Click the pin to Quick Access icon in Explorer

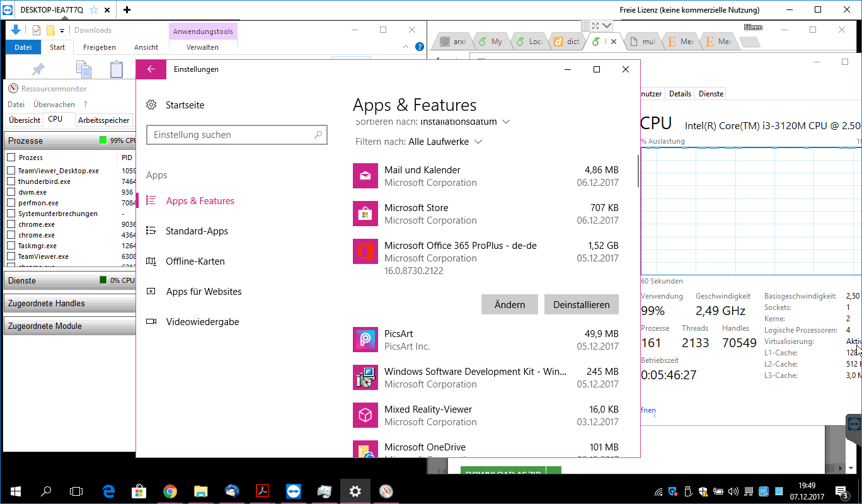pos(38,69)
